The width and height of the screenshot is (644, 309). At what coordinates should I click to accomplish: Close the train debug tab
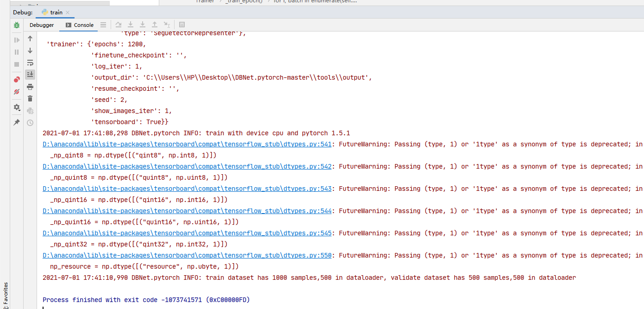68,13
